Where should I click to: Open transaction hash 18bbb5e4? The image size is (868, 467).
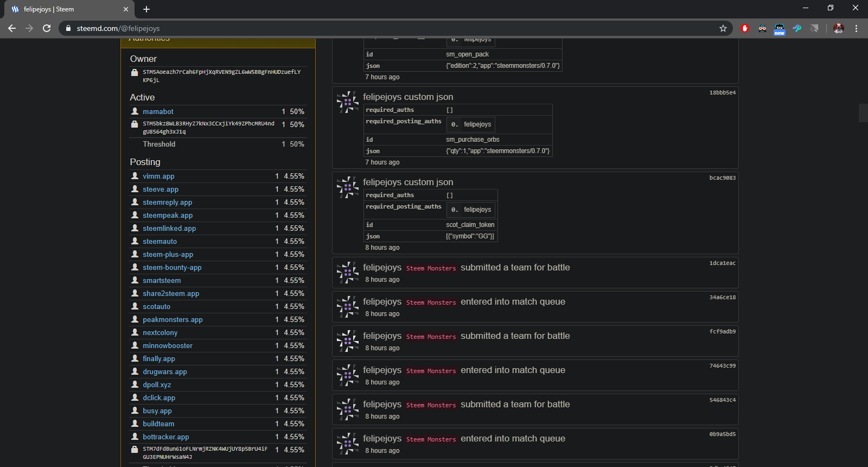pos(723,93)
